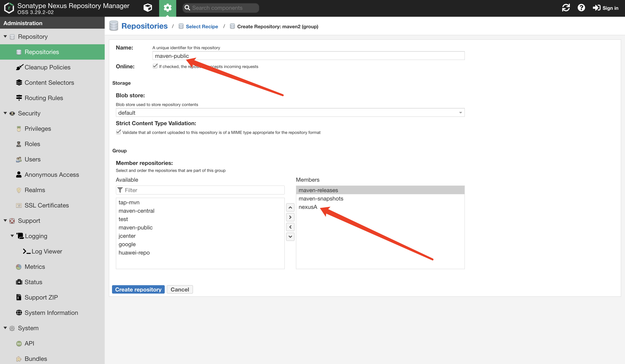Collapse the Repository tree section

coord(5,37)
